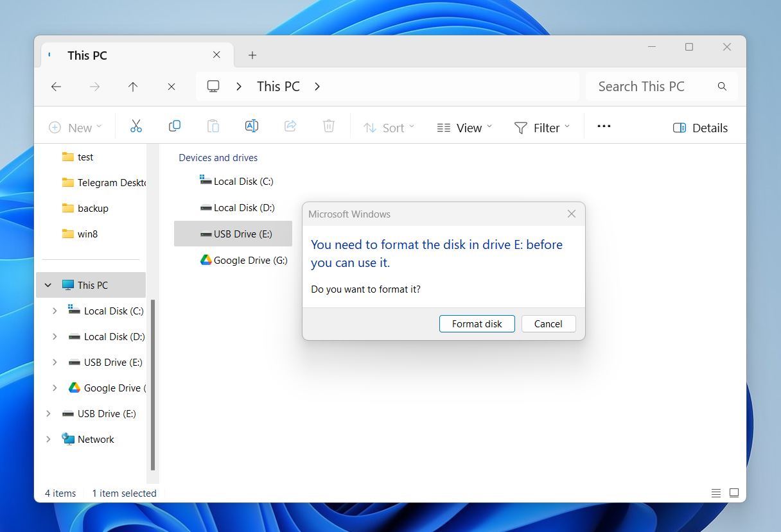
Task: Open a new Explorer tab with the plus button
Action: (252, 55)
